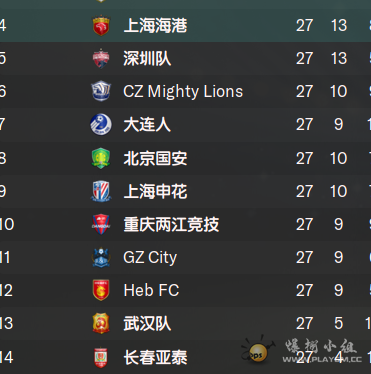371x374 pixels.
Task: Select the 武汉队 table row name
Action: [x=147, y=324]
